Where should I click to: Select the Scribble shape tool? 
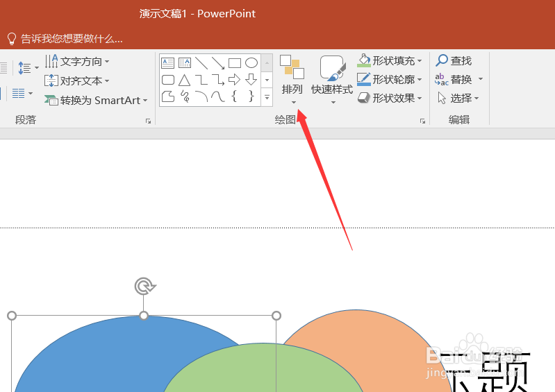[185, 96]
